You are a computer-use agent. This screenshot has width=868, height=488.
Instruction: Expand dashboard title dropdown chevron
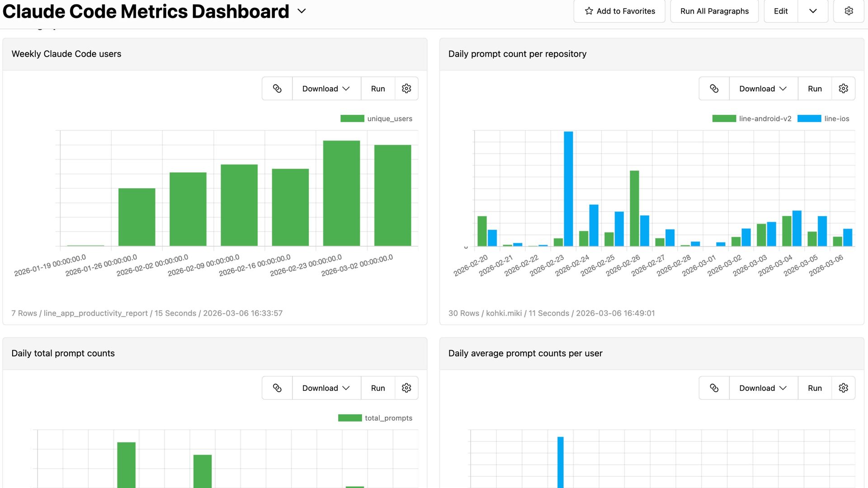point(302,11)
